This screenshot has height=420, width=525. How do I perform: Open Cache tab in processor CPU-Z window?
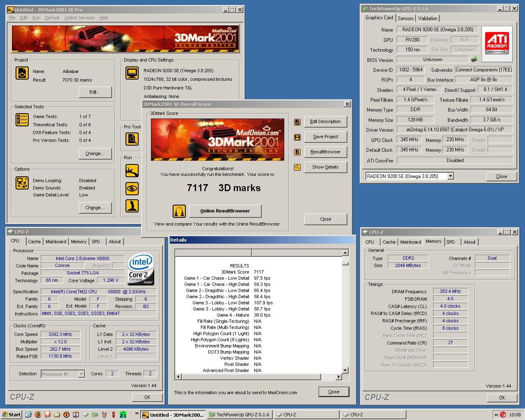pos(34,242)
